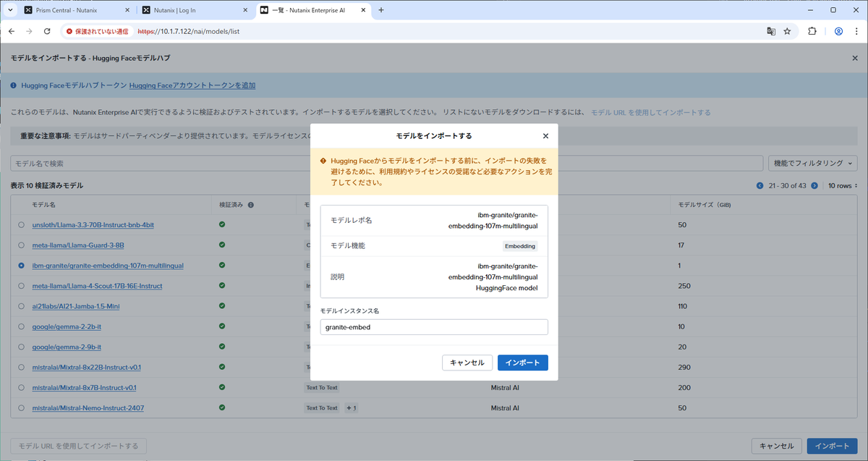This screenshot has width=868, height=461.
Task: Click the not-secure connection warning badge
Action: [x=98, y=32]
